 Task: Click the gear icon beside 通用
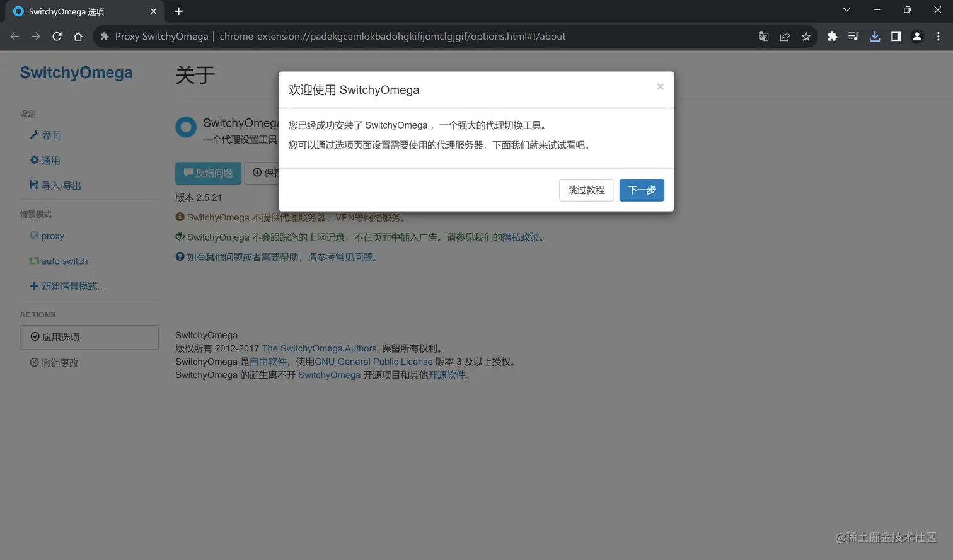34,160
